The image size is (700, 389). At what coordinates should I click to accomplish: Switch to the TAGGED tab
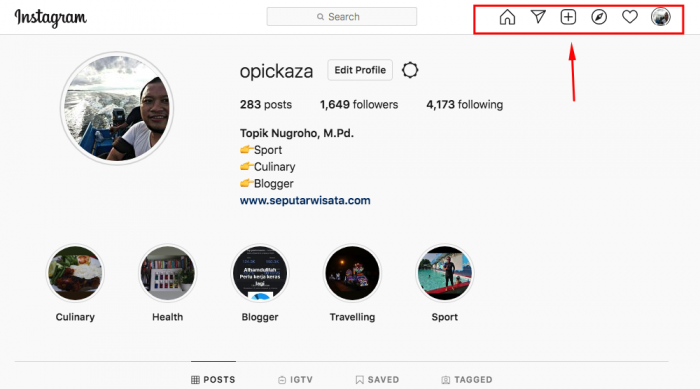467,380
